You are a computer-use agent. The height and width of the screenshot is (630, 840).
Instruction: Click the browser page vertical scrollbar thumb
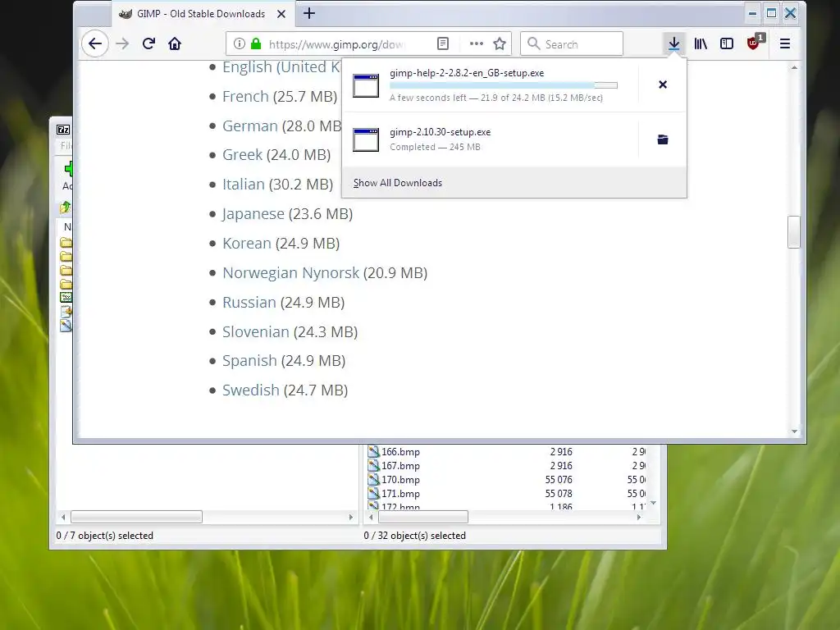point(794,232)
